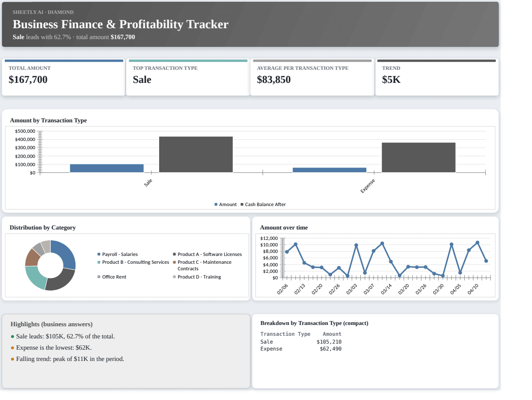Image resolution: width=532 pixels, height=400 pixels.
Task: Click the 03/20 date label on line chart
Action: pos(404,289)
